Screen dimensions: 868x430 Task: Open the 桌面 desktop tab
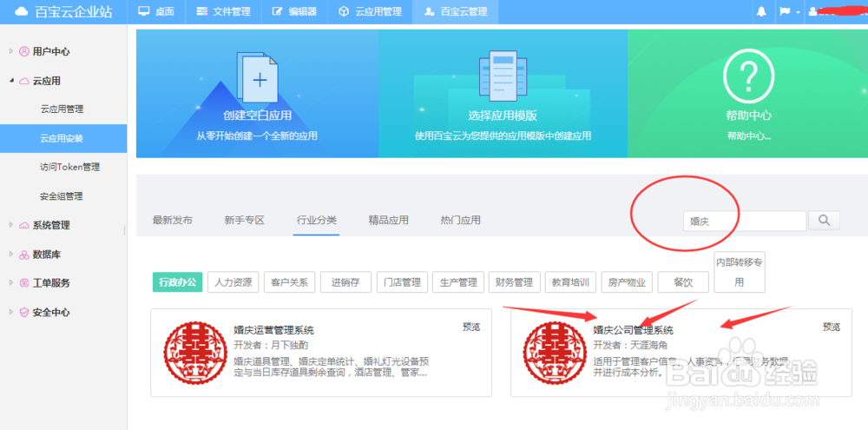click(156, 11)
